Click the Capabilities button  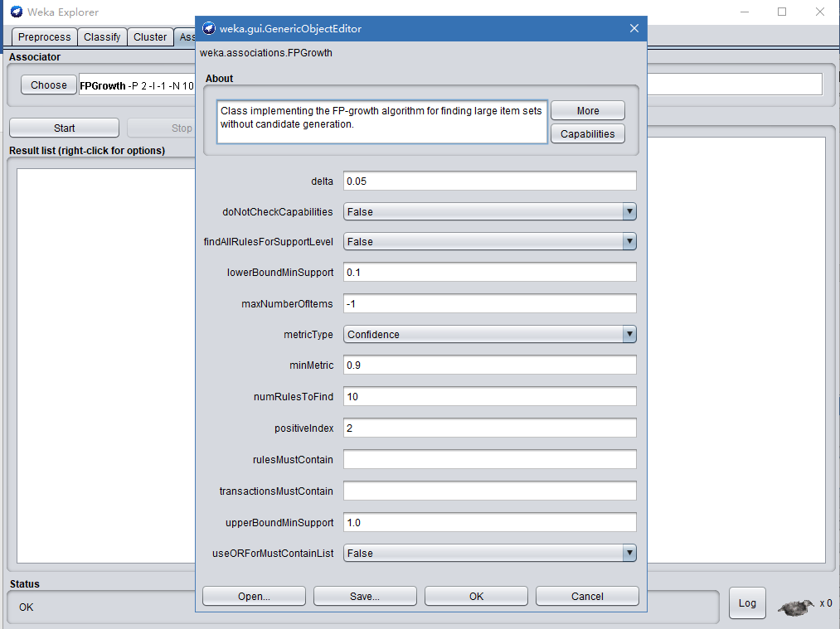(x=587, y=134)
